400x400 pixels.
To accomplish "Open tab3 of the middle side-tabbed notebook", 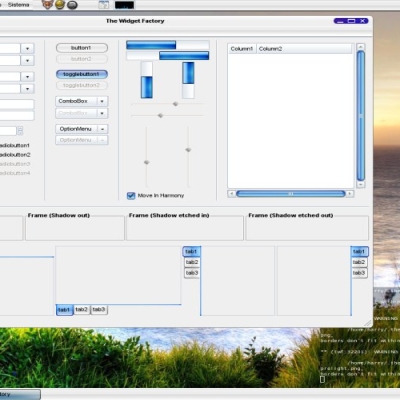I will coord(192,273).
